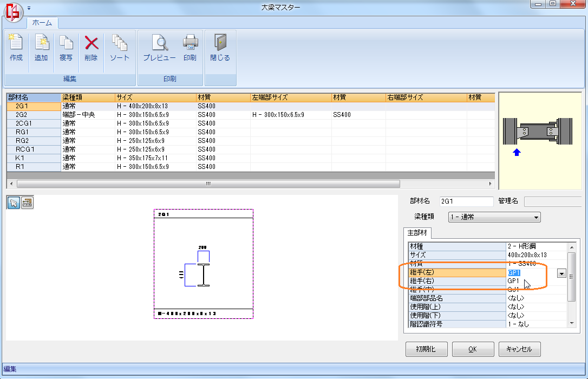
Task: Click the 初期化 button
Action: (x=426, y=349)
